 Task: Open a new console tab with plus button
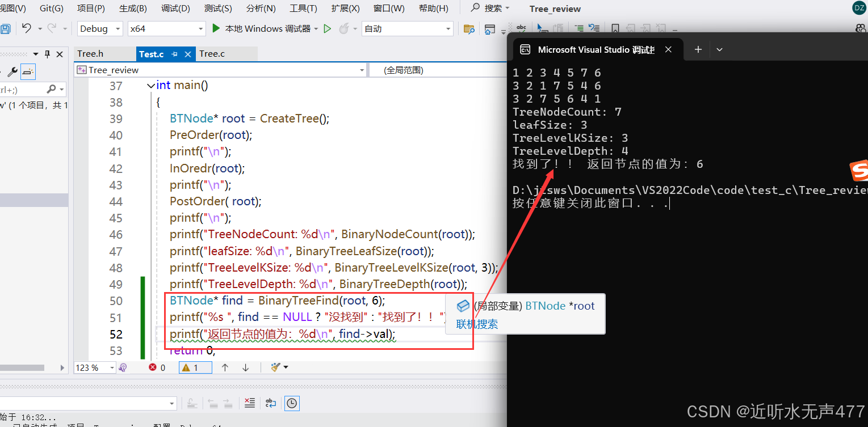(x=698, y=49)
